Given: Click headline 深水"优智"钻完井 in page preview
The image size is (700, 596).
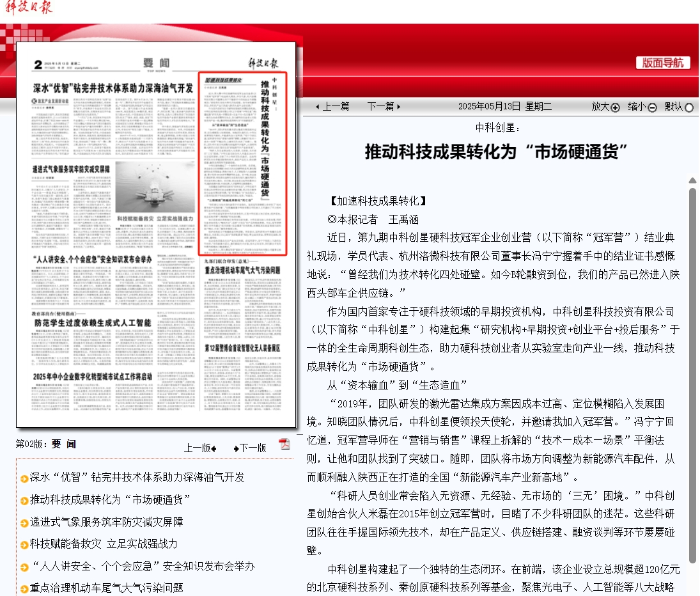Looking at the screenshot, I should click(x=113, y=88).
